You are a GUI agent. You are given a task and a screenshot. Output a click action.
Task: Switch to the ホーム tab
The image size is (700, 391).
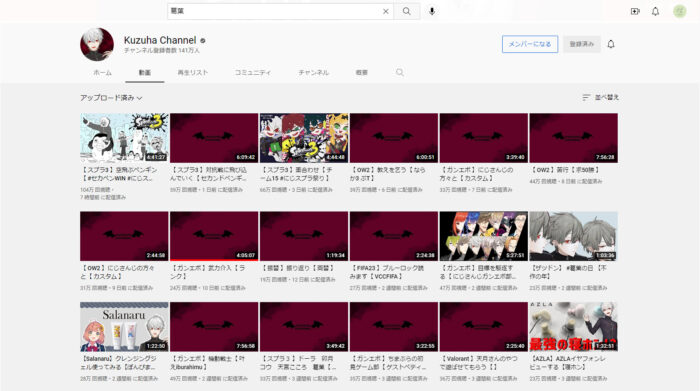(x=102, y=72)
